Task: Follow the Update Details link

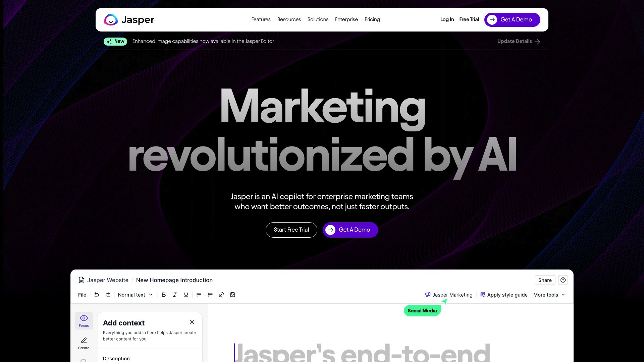Action: tap(519, 41)
